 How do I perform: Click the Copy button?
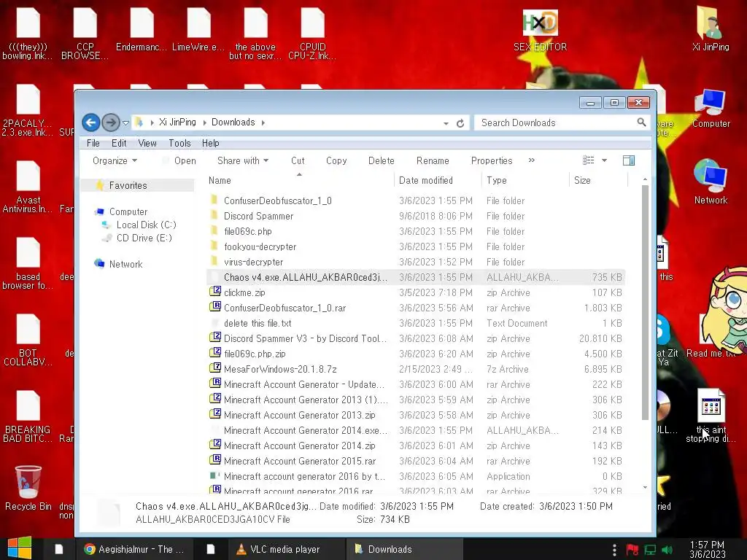click(336, 161)
